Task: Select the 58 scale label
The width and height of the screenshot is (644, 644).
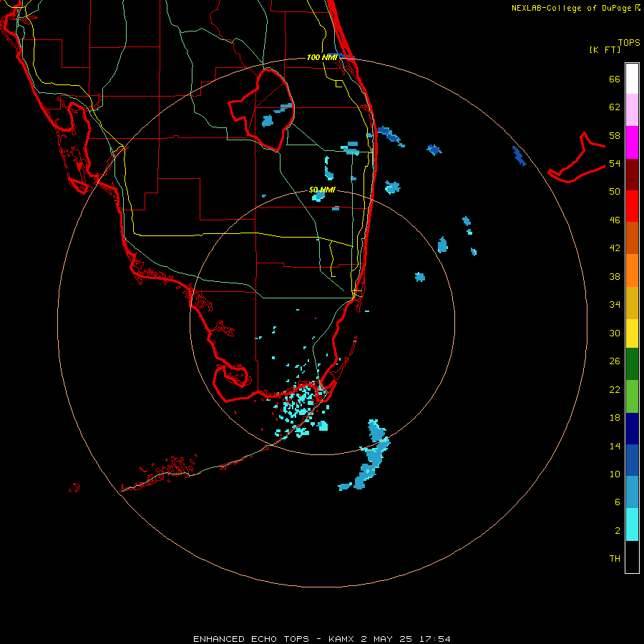Action: pyautogui.click(x=615, y=135)
